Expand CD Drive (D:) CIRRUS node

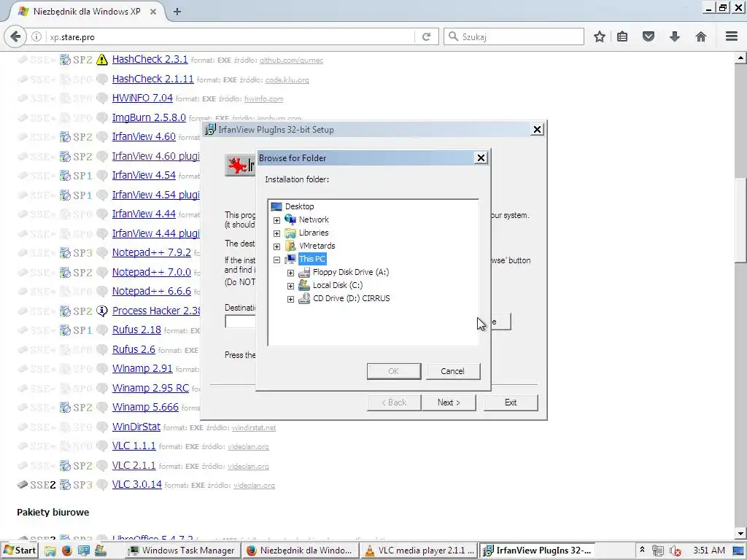290,299
